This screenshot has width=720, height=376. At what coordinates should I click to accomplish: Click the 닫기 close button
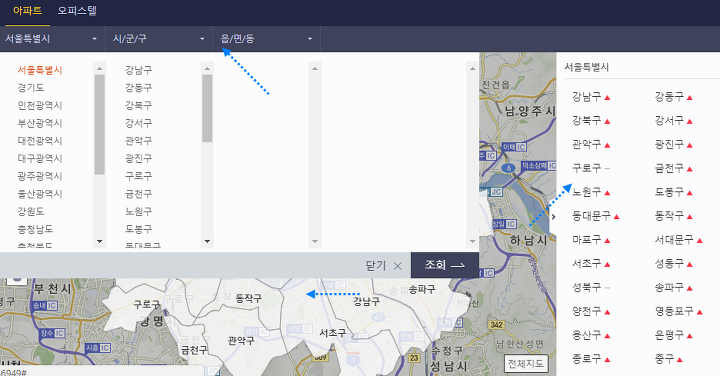point(384,265)
